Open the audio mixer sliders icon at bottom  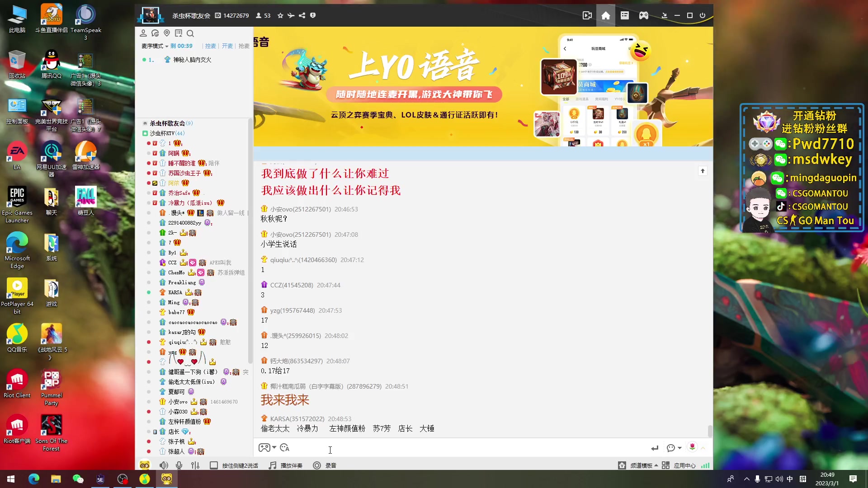194,465
